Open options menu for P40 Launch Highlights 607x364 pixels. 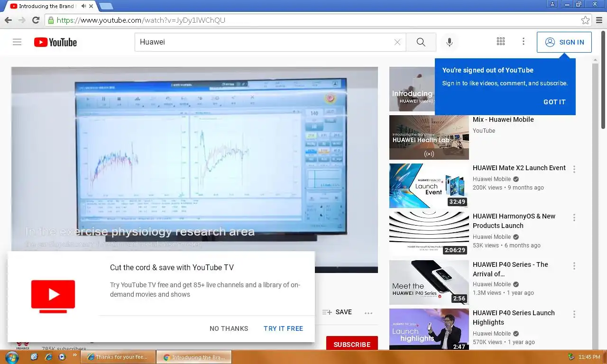click(x=574, y=314)
